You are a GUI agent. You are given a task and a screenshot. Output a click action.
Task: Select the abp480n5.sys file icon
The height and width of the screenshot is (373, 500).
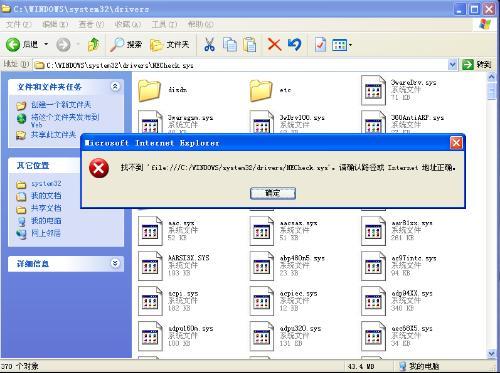click(262, 266)
